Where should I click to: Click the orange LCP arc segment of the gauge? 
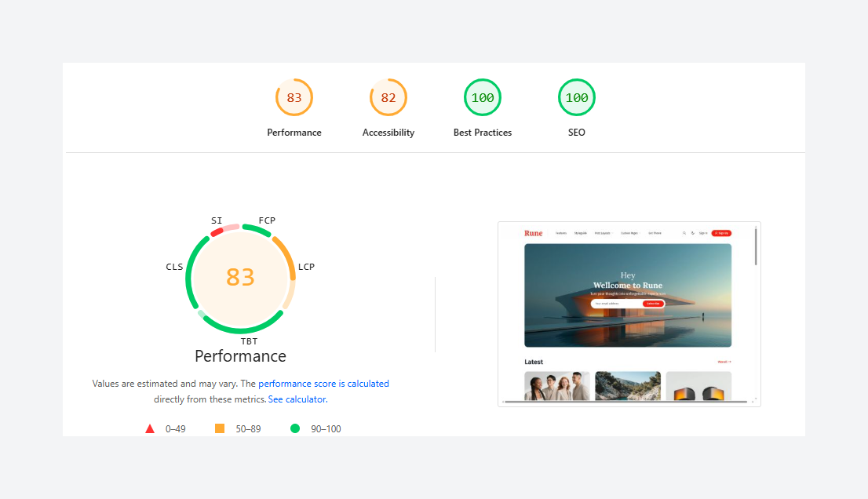[x=286, y=256]
